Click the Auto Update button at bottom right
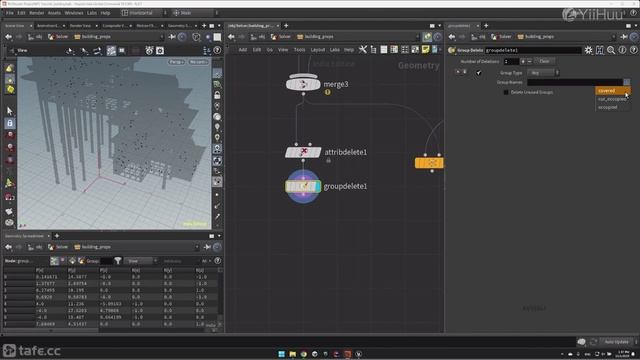 617,342
